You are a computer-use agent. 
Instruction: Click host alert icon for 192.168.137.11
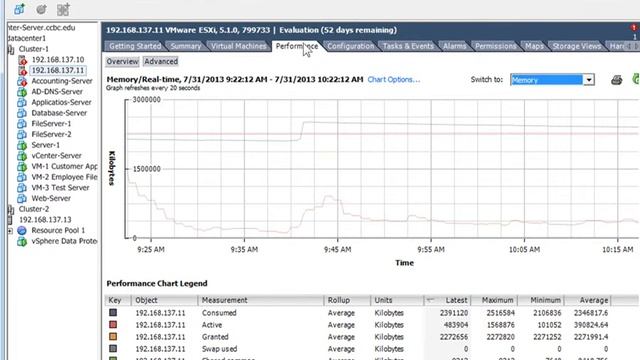coord(22,71)
